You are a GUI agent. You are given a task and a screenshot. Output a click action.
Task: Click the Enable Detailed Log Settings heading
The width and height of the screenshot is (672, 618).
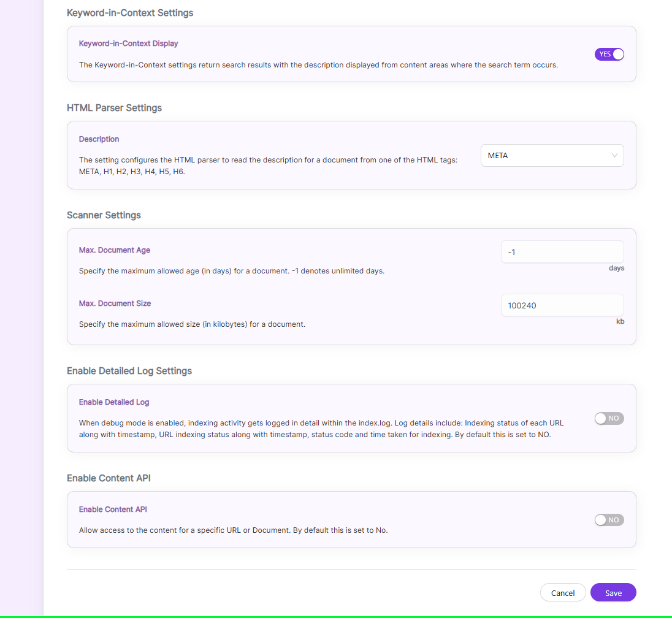129,371
